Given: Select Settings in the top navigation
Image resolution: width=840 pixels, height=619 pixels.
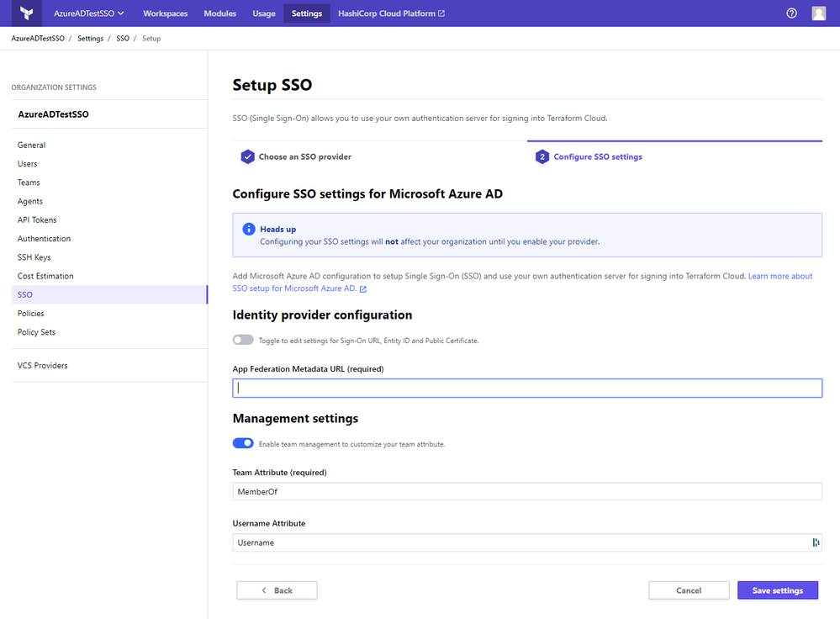Looking at the screenshot, I should [x=307, y=13].
